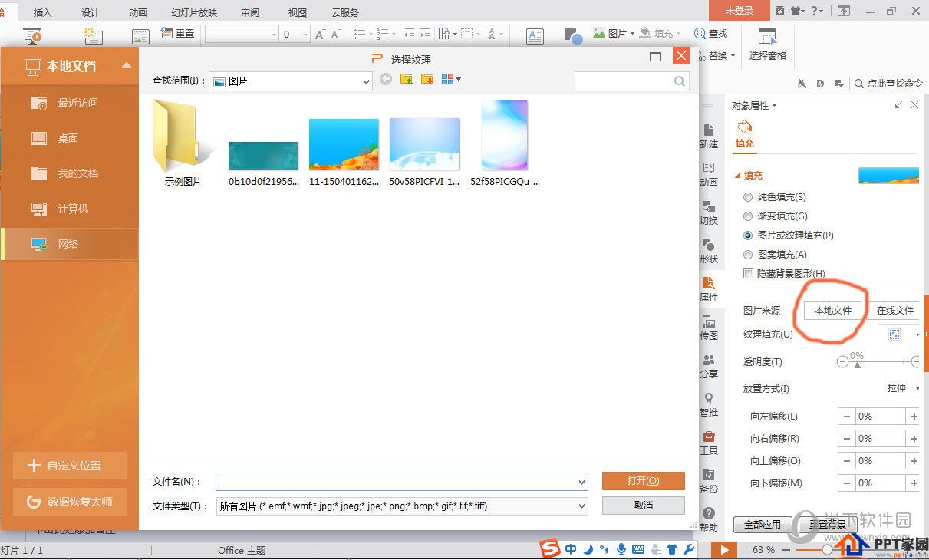Open the 动画 sidebar panel icon

point(709,174)
